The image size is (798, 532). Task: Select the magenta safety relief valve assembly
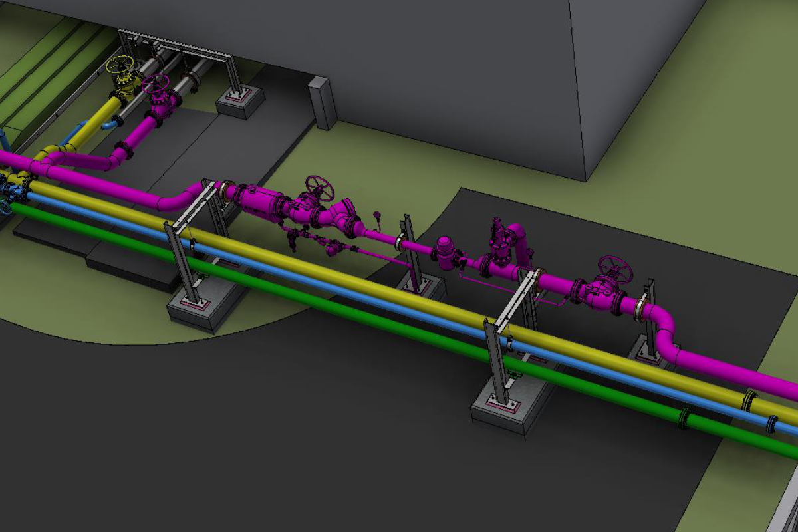[x=505, y=243]
